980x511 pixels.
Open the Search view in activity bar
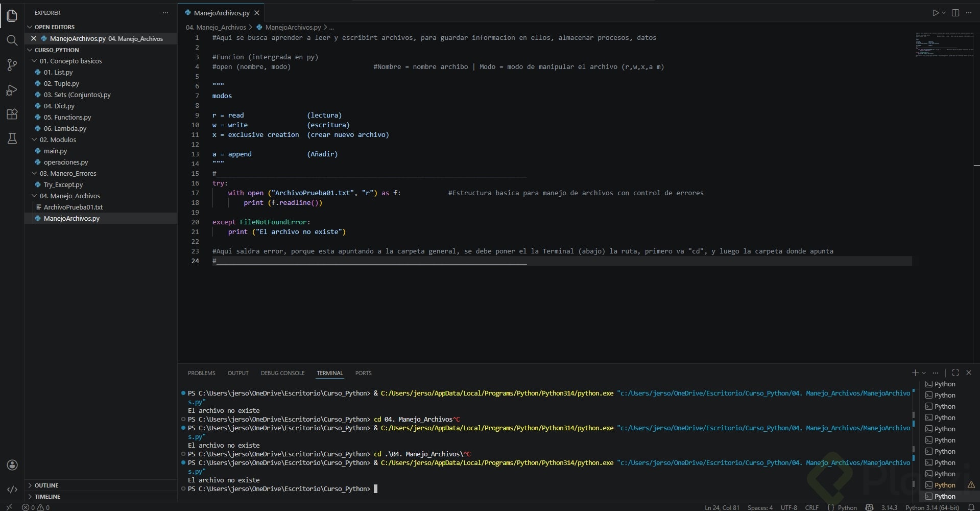(12, 40)
